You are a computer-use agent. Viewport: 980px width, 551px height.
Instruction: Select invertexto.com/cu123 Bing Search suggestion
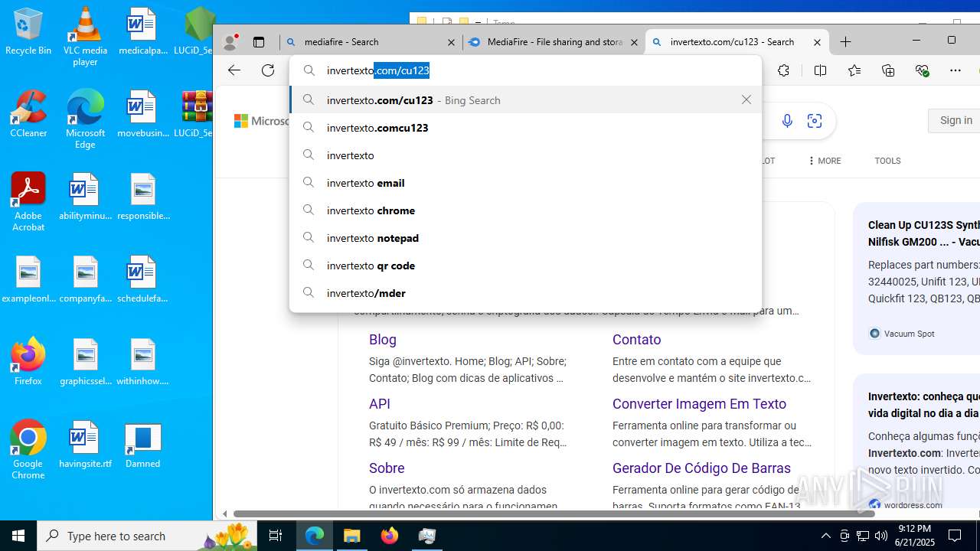coord(526,99)
